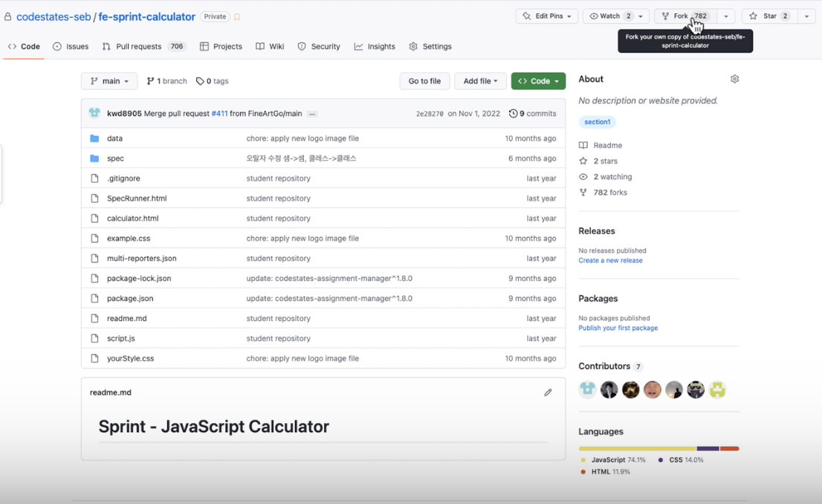Open the Issues tab
This screenshot has height=504, width=822.
coord(71,47)
